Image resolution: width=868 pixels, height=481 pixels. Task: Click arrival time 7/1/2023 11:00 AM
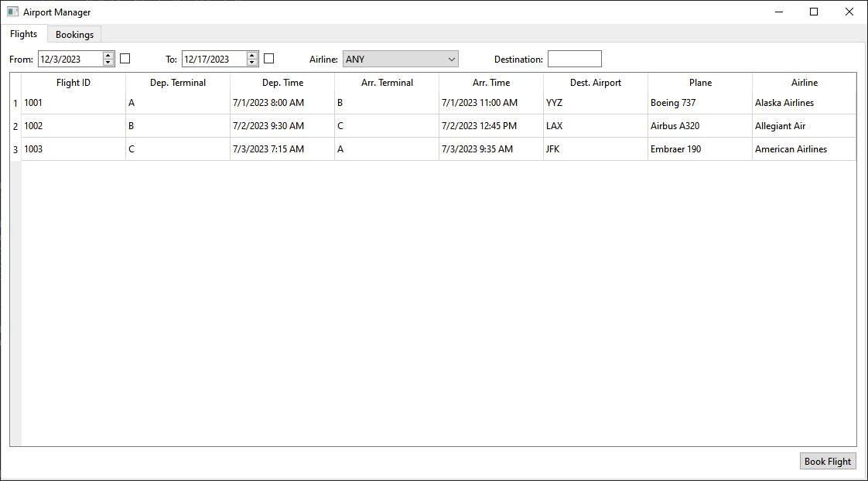[x=491, y=103]
